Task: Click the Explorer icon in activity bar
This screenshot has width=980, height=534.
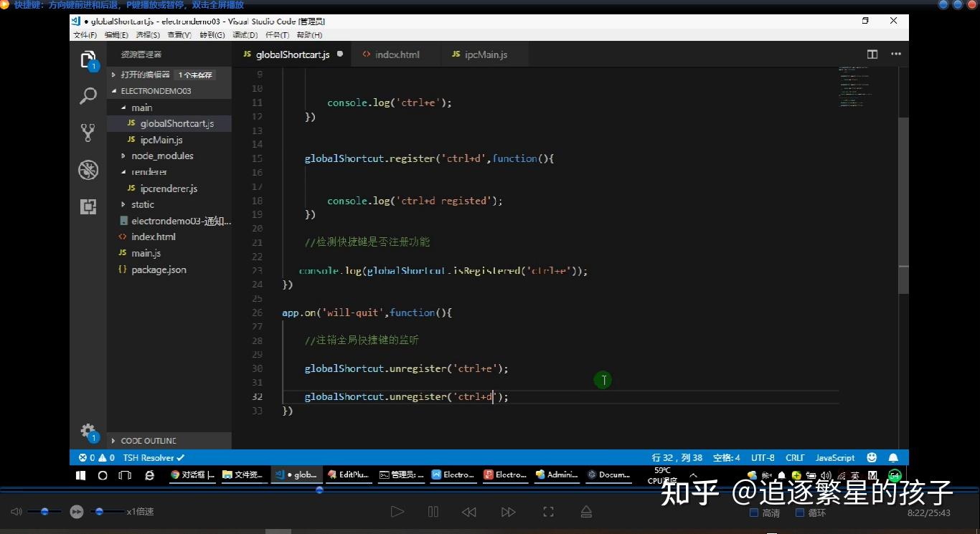Action: (88, 59)
